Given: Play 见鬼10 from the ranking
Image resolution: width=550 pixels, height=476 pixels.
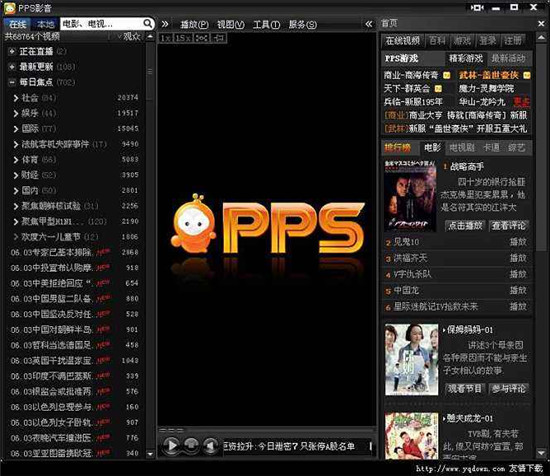Looking at the screenshot, I should [518, 242].
